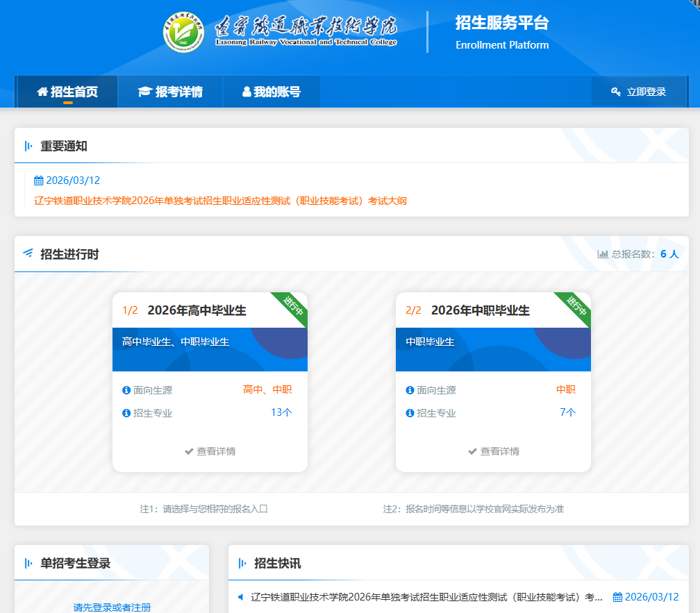Image resolution: width=700 pixels, height=613 pixels.
Task: Click info icon beside 招生专业 on the 中职 card
Action: pyautogui.click(x=410, y=413)
